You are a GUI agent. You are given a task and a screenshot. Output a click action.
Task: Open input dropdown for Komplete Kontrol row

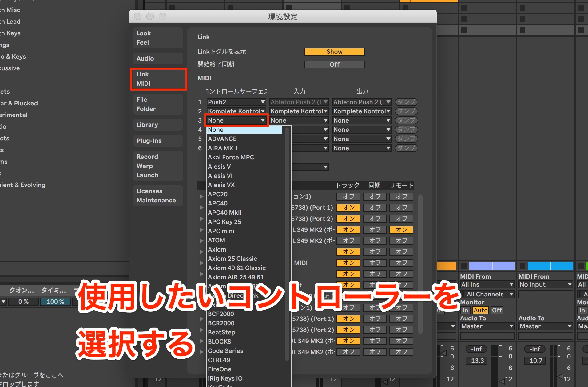pyautogui.click(x=299, y=111)
